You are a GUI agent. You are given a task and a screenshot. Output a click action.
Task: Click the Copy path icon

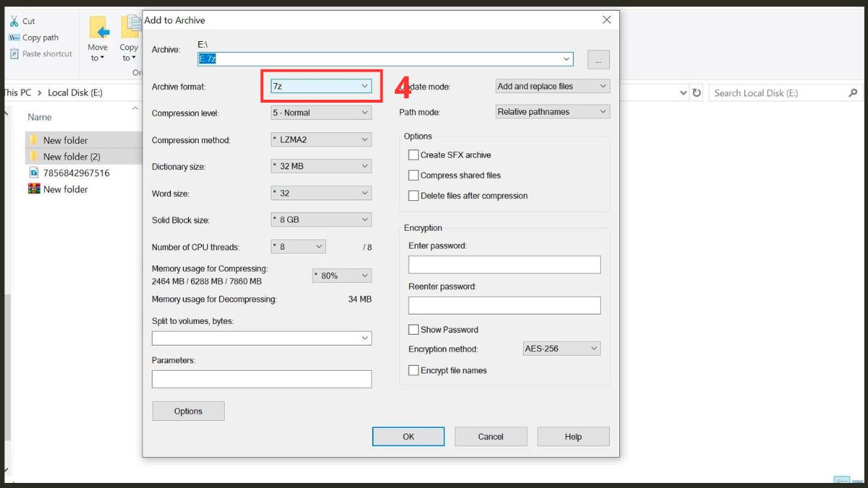pyautogui.click(x=14, y=38)
